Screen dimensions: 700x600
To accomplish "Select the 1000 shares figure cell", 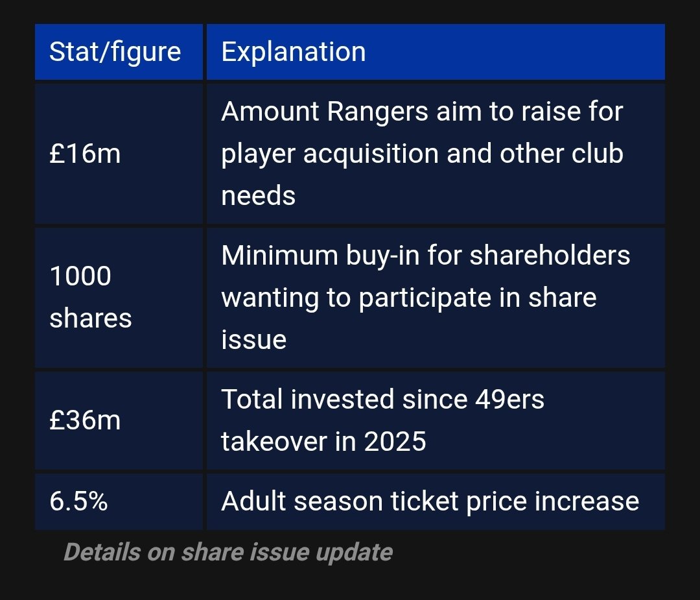I will tap(90, 297).
